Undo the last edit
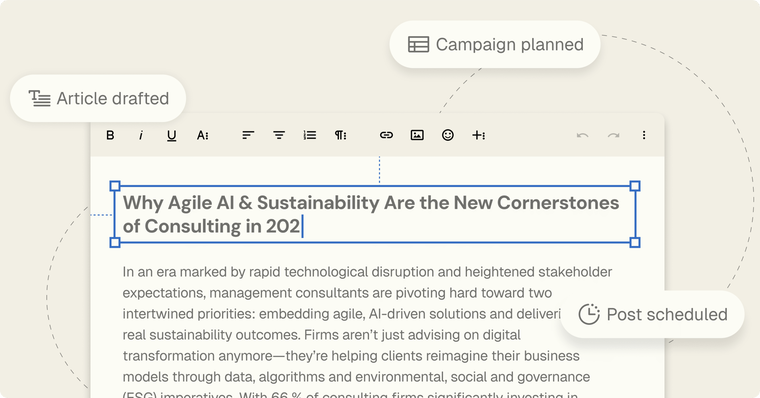 tap(583, 135)
